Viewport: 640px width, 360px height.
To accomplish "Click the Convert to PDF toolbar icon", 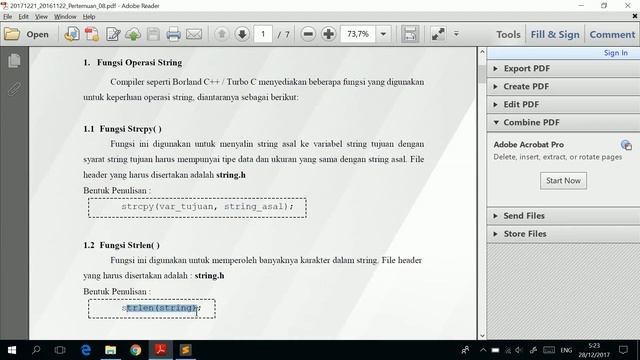I will click(x=92, y=34).
